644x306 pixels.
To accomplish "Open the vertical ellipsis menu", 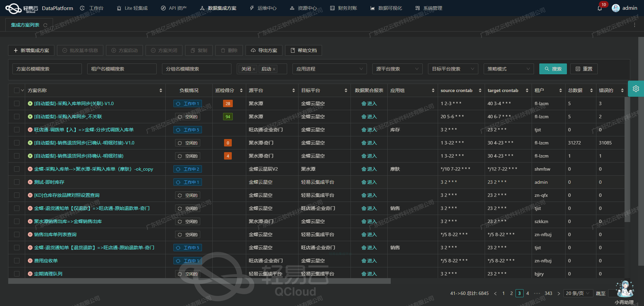I will (x=634, y=25).
